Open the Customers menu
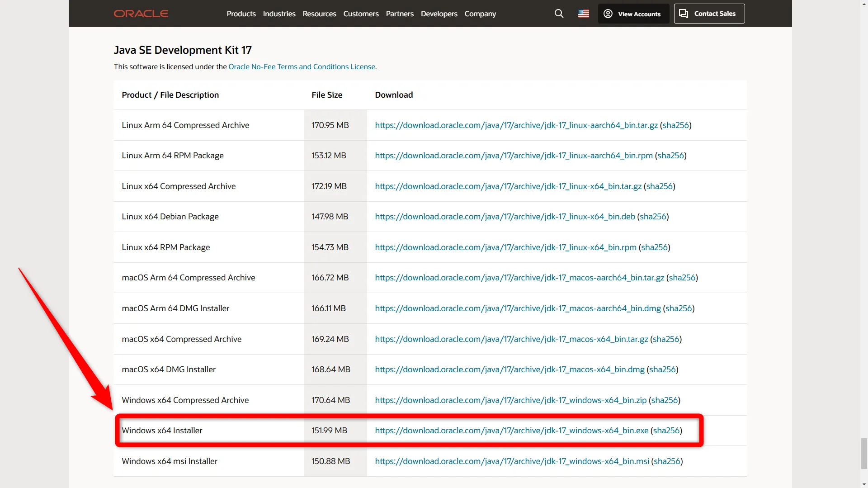Image resolution: width=868 pixels, height=488 pixels. (x=361, y=14)
